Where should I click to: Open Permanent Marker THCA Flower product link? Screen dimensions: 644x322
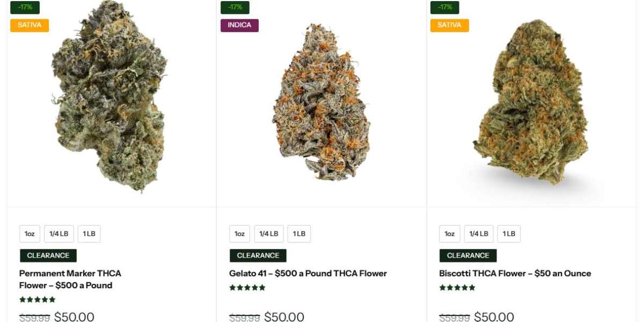(x=70, y=279)
